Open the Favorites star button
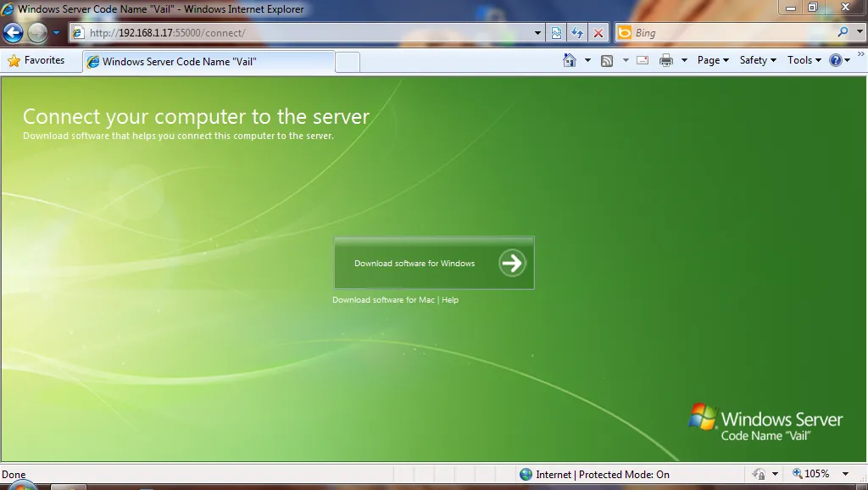 click(36, 60)
